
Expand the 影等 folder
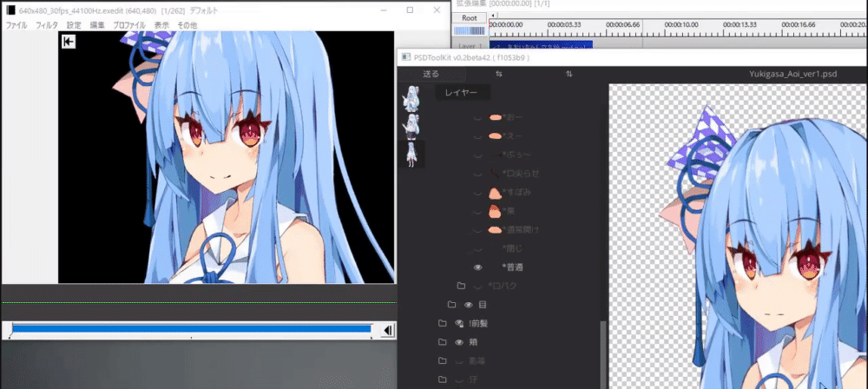[442, 360]
